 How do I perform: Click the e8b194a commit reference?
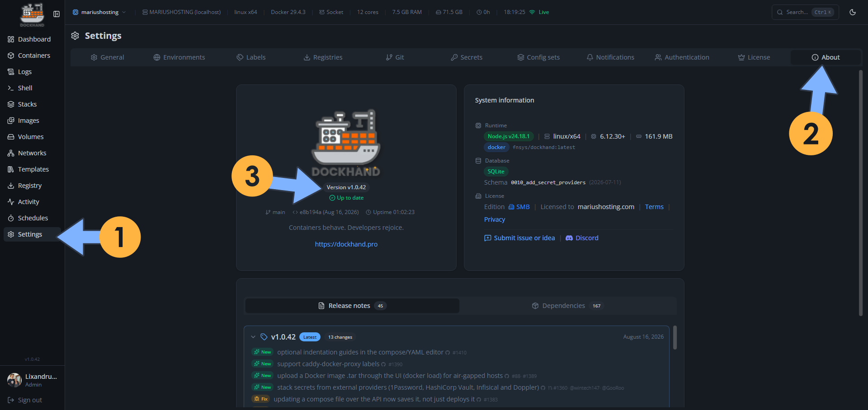325,212
